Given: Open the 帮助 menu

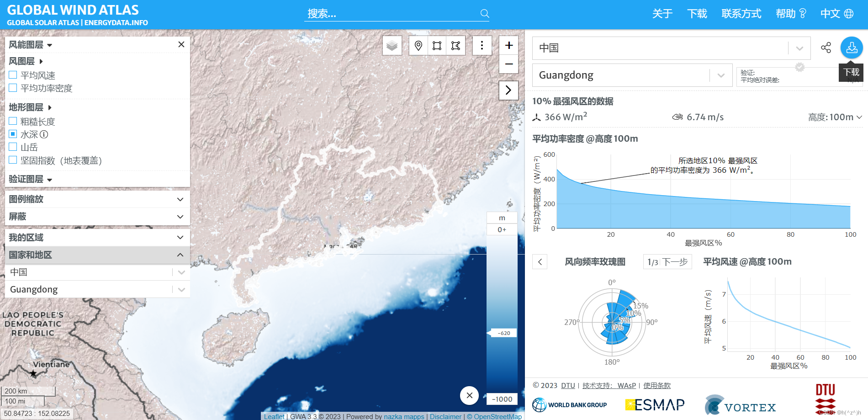Looking at the screenshot, I should (787, 14).
